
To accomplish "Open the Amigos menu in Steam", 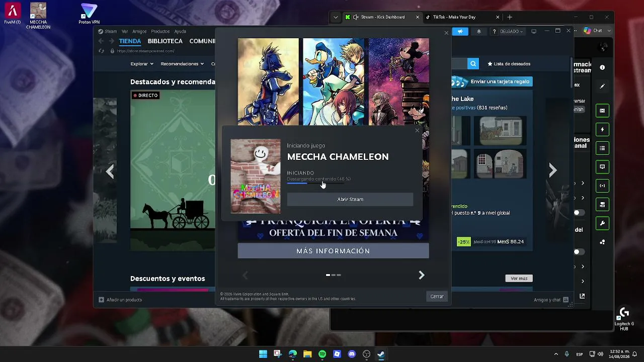I will (x=139, y=31).
